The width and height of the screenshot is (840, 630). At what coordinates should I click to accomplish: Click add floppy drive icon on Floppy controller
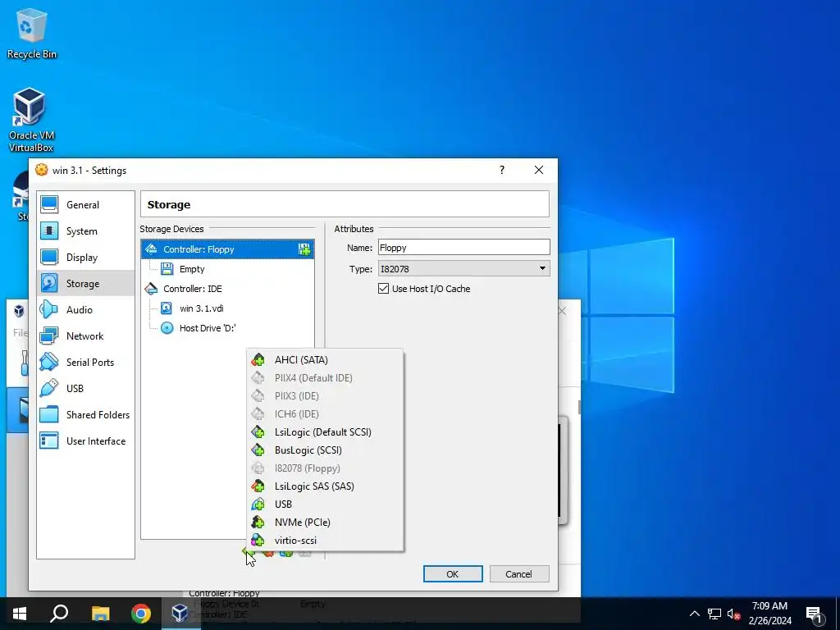[x=304, y=249]
